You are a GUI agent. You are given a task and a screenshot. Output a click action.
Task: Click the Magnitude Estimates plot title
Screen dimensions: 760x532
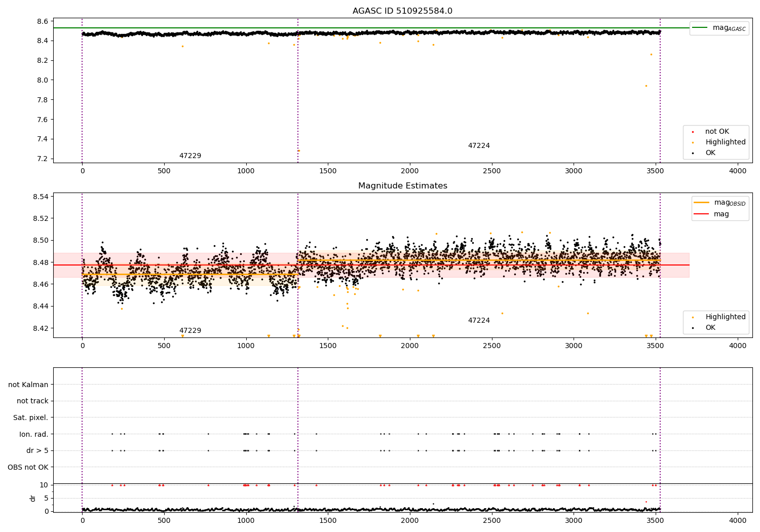click(x=402, y=186)
